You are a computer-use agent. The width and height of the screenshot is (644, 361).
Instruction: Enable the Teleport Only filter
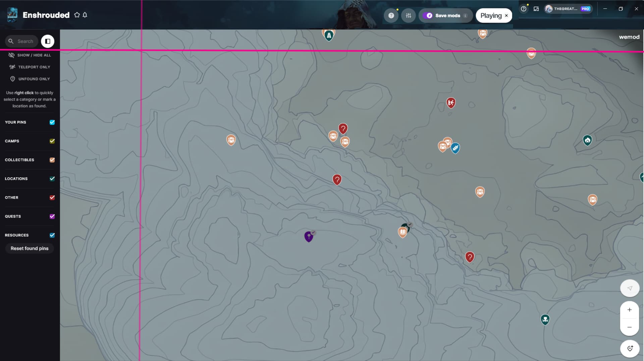(30, 67)
